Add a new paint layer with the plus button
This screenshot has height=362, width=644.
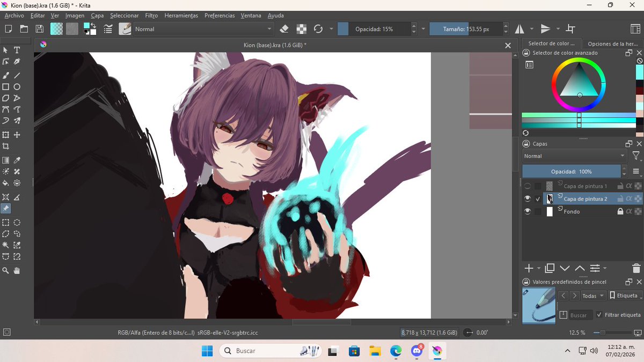528,268
